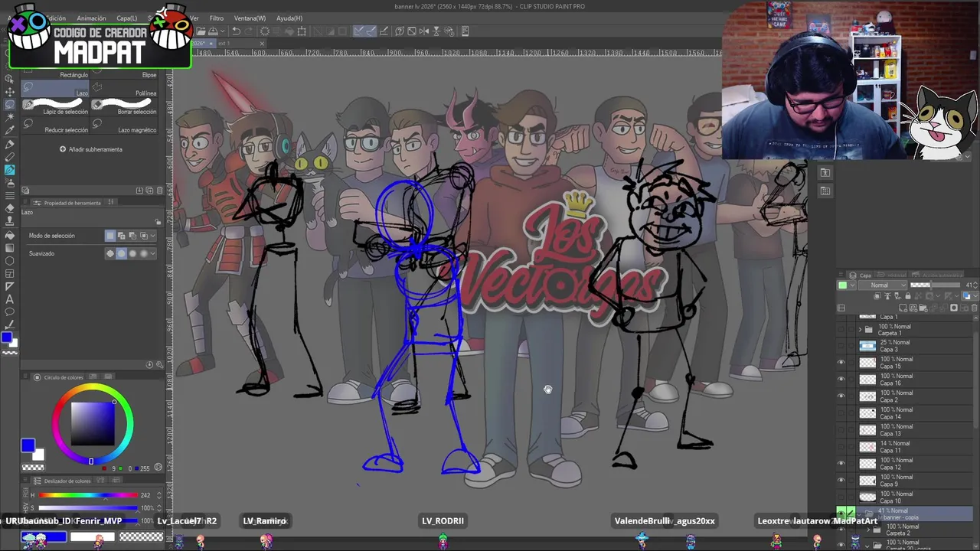Choose the Borrar selección sub tool
980x551 pixels.
tap(125, 106)
